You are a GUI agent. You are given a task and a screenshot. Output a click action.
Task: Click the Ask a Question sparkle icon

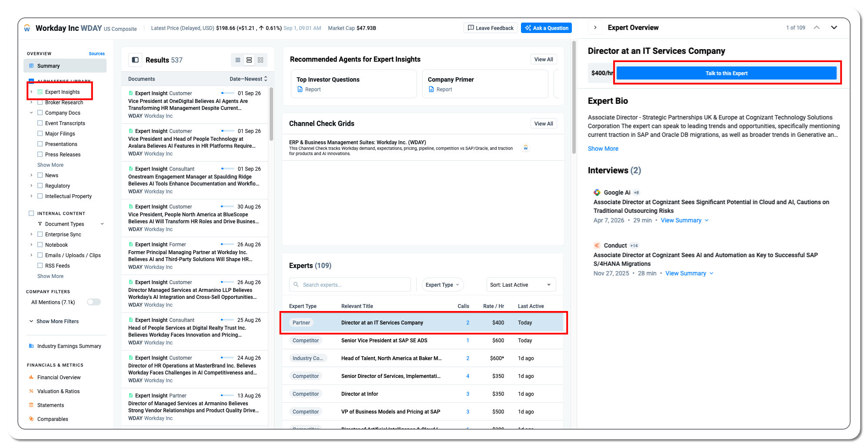point(528,28)
